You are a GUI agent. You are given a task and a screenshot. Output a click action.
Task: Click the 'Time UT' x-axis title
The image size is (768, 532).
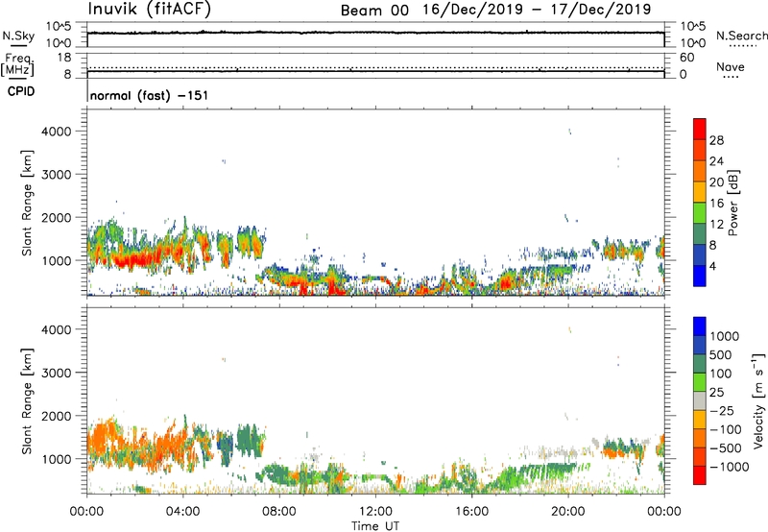[375, 526]
